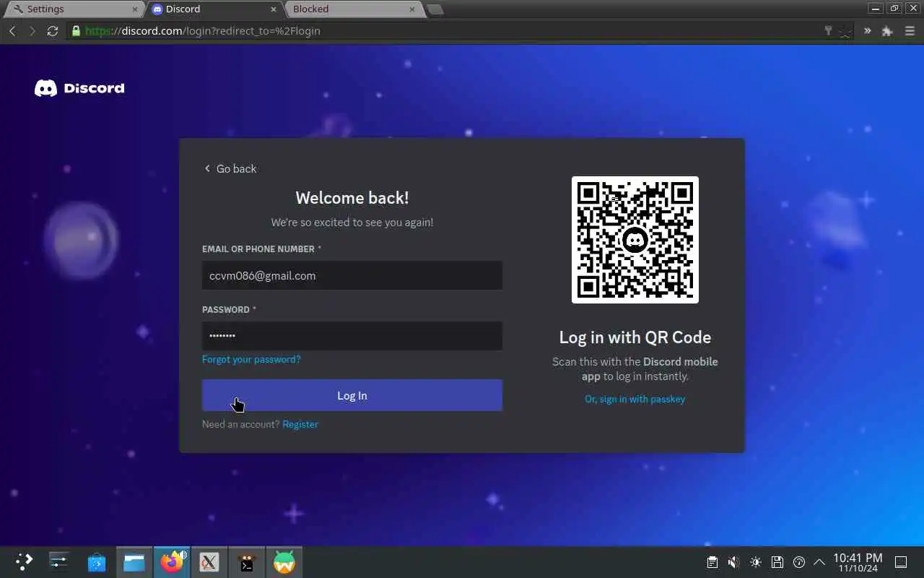924x578 pixels.
Task: Focus the Email or Phone Number field
Action: click(x=352, y=275)
